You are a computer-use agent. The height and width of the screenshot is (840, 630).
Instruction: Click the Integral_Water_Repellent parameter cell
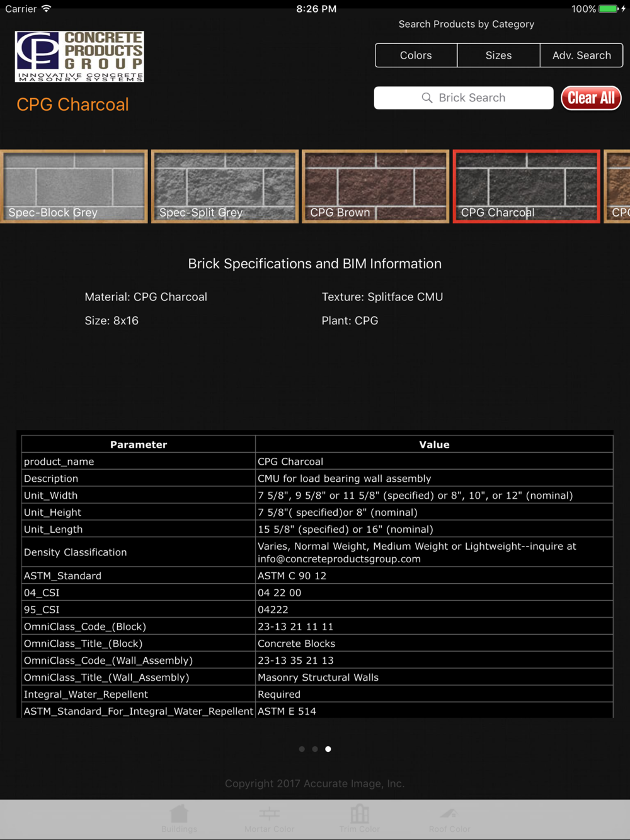pyautogui.click(x=139, y=695)
